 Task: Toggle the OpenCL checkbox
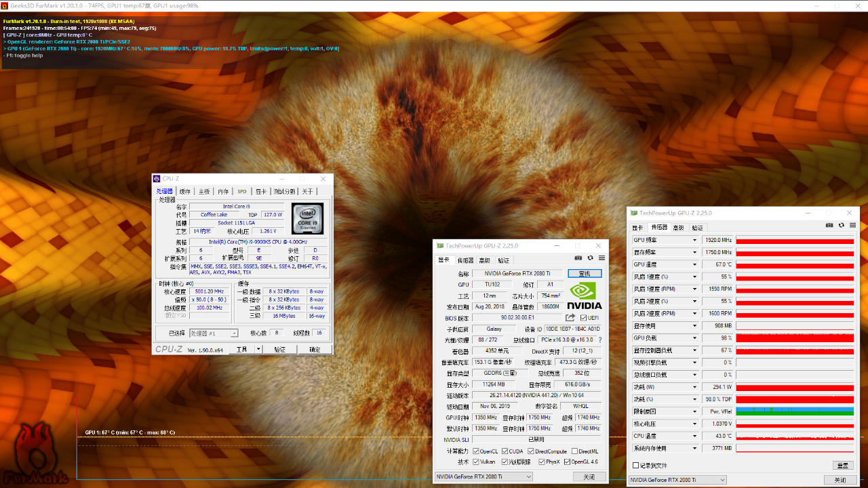476,451
